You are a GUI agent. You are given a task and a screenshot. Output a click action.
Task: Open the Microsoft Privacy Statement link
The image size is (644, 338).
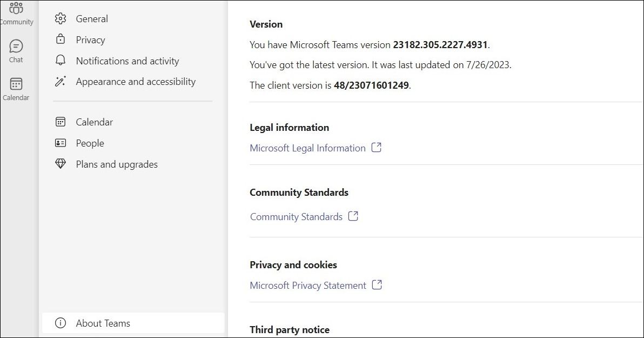pyautogui.click(x=308, y=286)
